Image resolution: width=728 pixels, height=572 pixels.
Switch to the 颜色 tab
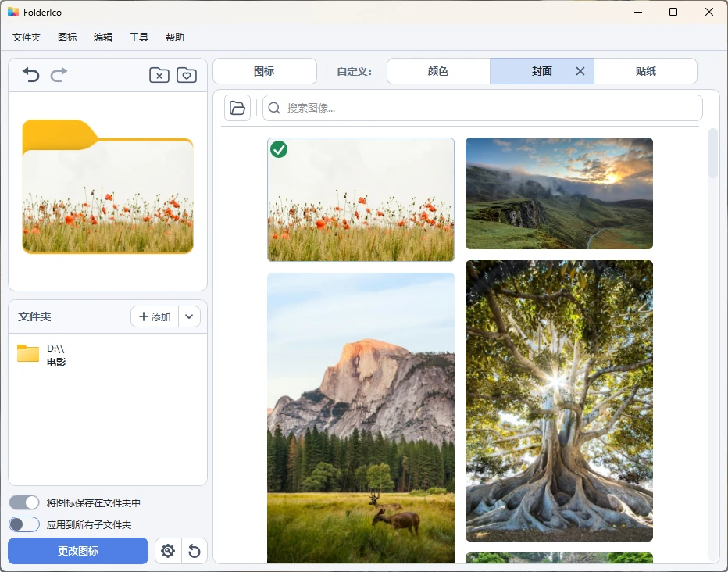(438, 71)
